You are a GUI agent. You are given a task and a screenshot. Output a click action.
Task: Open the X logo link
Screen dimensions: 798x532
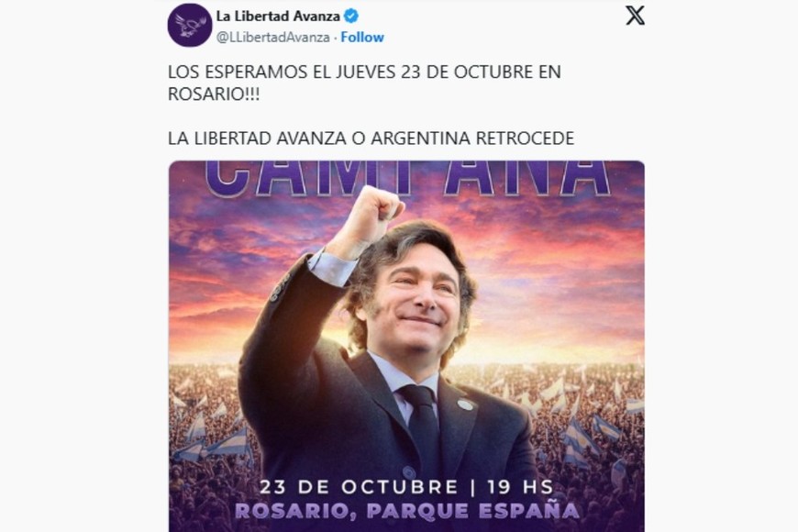click(x=635, y=16)
